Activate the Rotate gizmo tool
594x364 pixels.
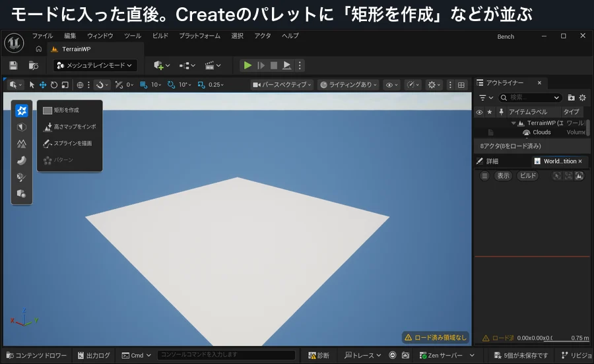pyautogui.click(x=54, y=85)
